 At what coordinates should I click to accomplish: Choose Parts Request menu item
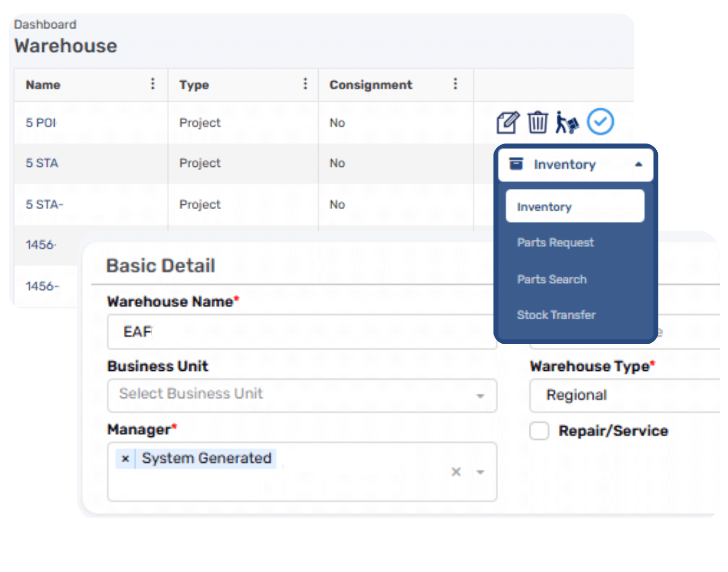[555, 242]
